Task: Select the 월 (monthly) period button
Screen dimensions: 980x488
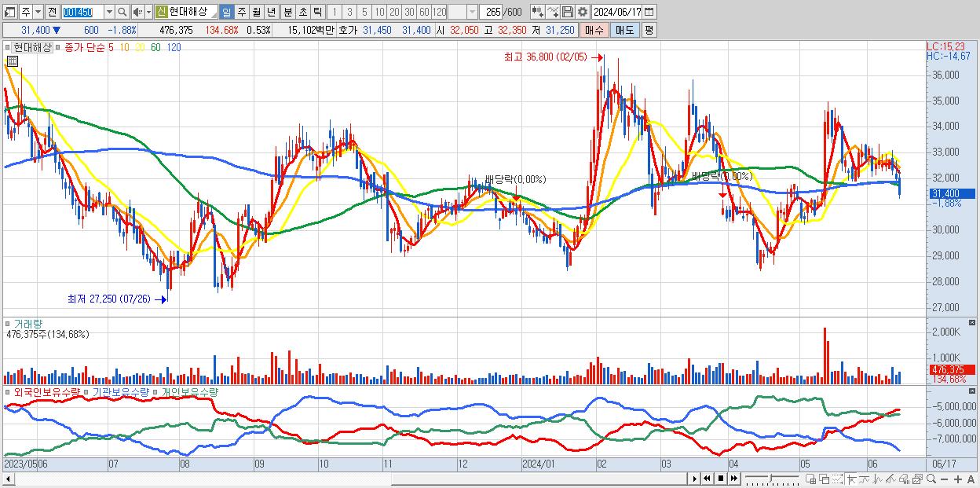Action: (x=256, y=12)
